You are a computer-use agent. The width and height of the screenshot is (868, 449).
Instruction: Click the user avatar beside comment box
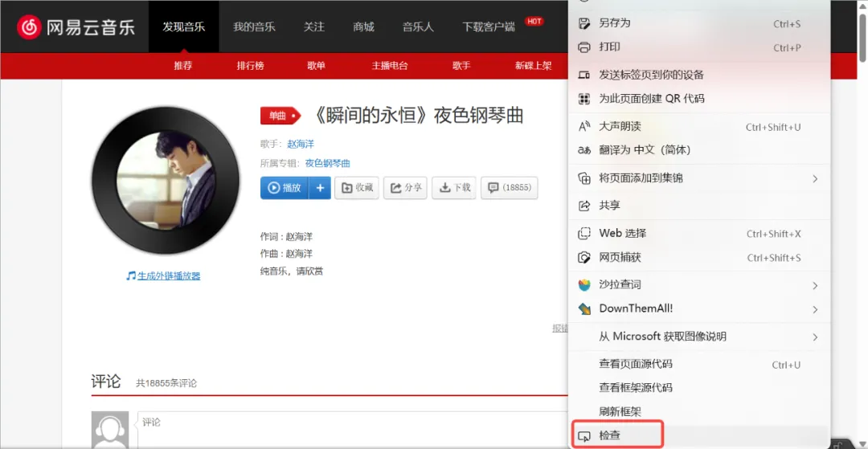click(109, 430)
